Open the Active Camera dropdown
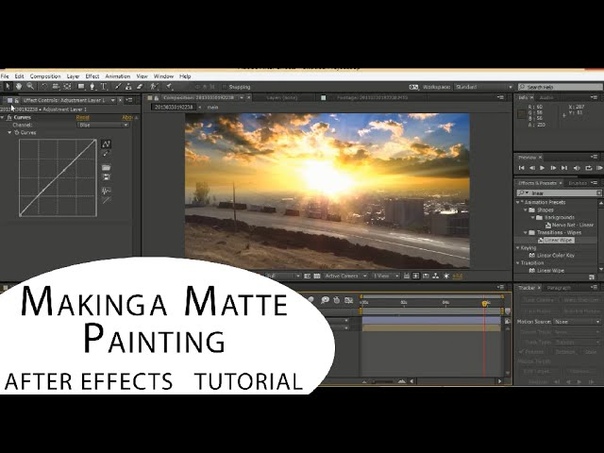The height and width of the screenshot is (453, 604). (x=345, y=276)
